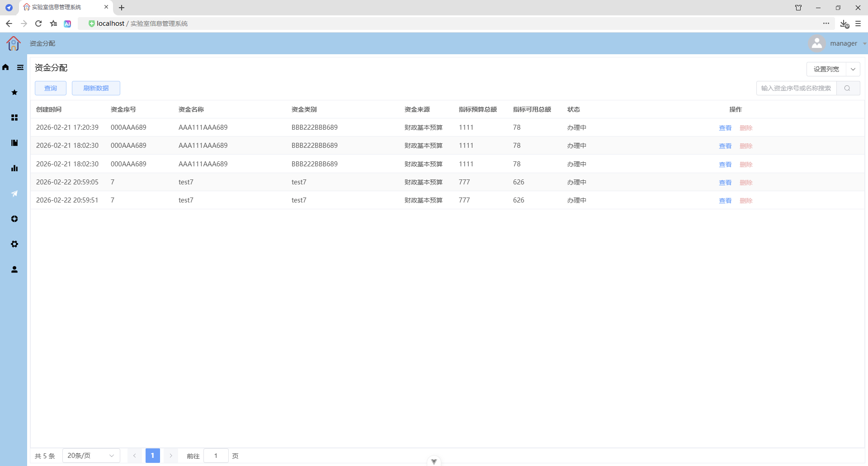This screenshot has height=466, width=868.
Task: Click the 查询 button
Action: pyautogui.click(x=51, y=88)
